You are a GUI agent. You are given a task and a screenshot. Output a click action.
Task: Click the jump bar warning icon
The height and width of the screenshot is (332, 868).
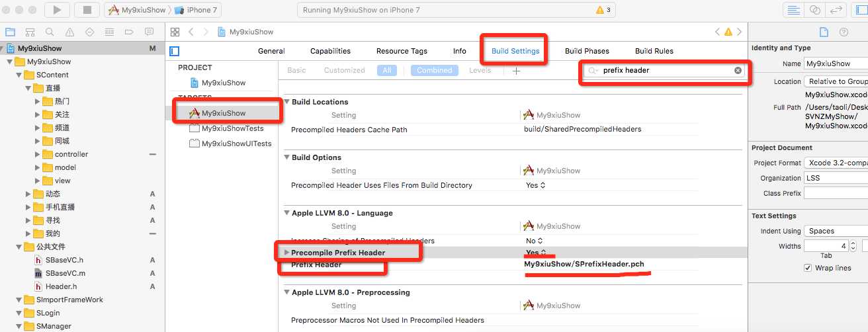coord(728,32)
